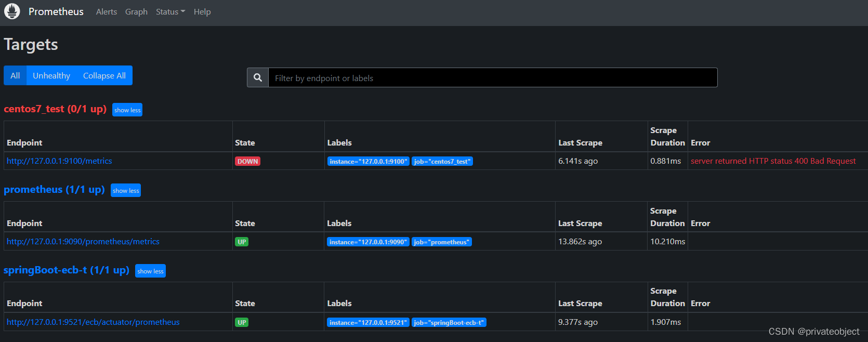Open http://127.0.0.1:9100/metrics endpoint link
Viewport: 868px width, 342px height.
[59, 161]
